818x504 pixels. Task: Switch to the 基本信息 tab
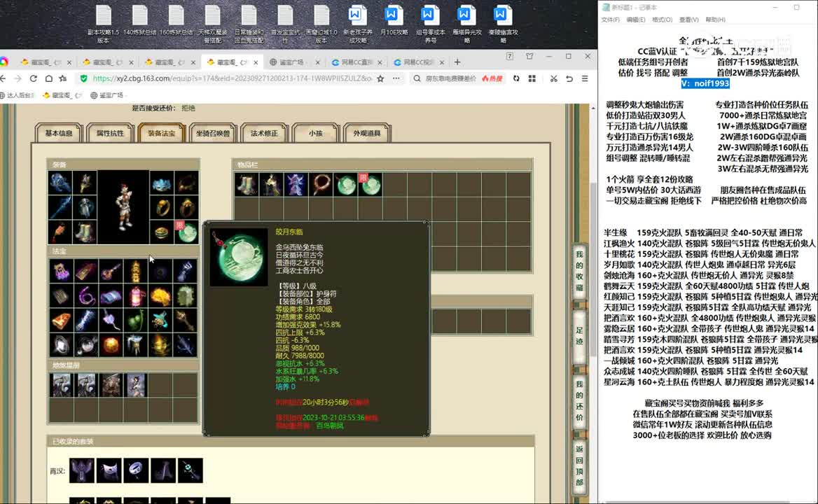(x=59, y=133)
